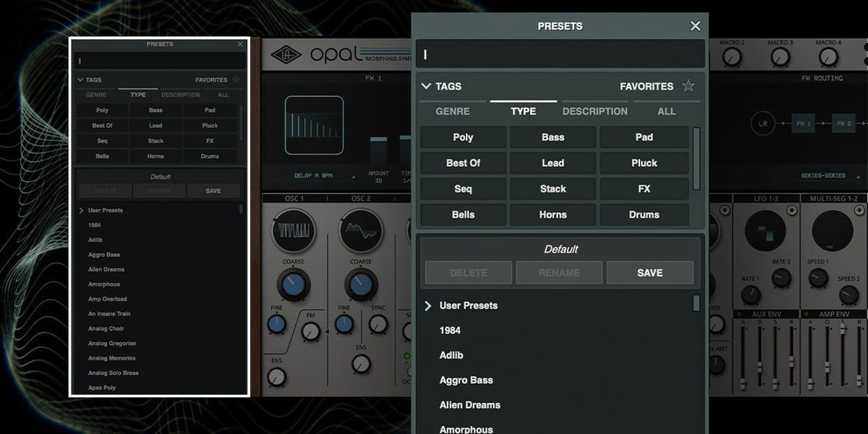This screenshot has width=868, height=434.
Task: Switch to GENRE tab in enlarged panel
Action: 453,111
